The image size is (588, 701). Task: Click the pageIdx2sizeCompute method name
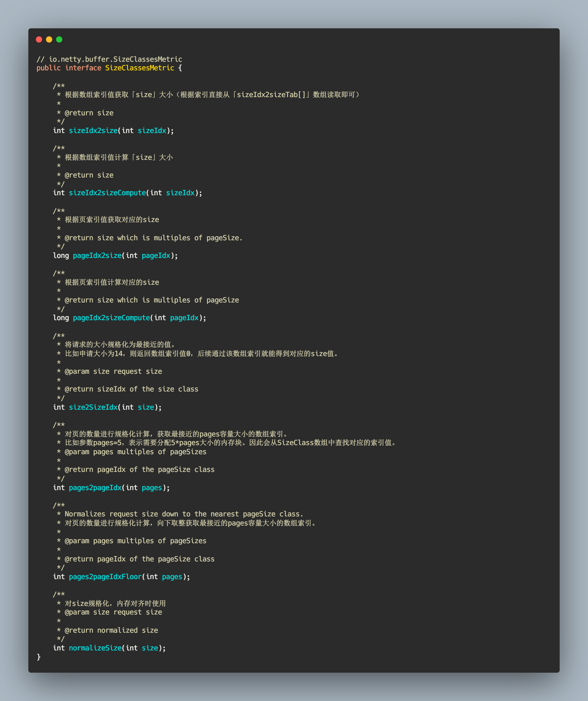tap(111, 317)
